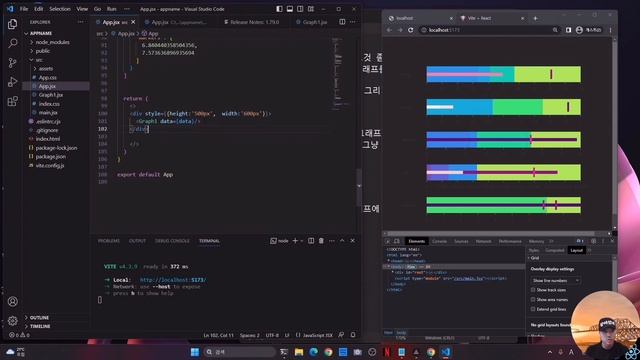Create a new terminal with plus icon
Screen dimensions: 640x360
point(295,241)
